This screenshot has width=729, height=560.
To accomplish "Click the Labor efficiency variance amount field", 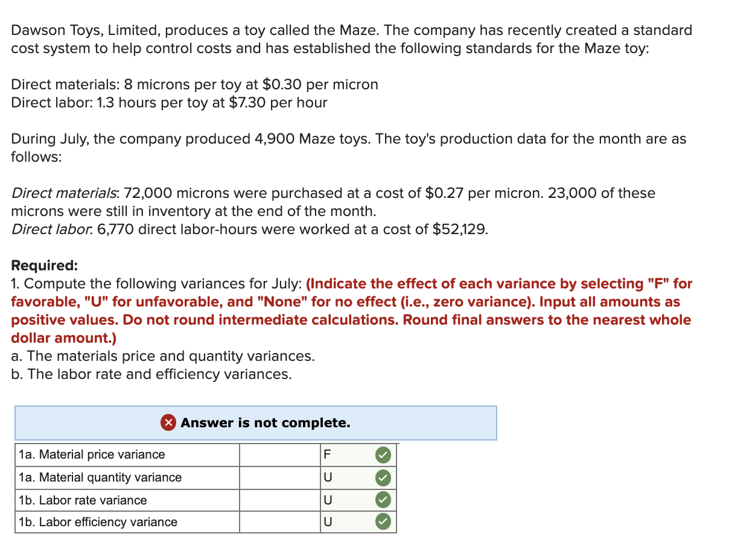I will (279, 522).
